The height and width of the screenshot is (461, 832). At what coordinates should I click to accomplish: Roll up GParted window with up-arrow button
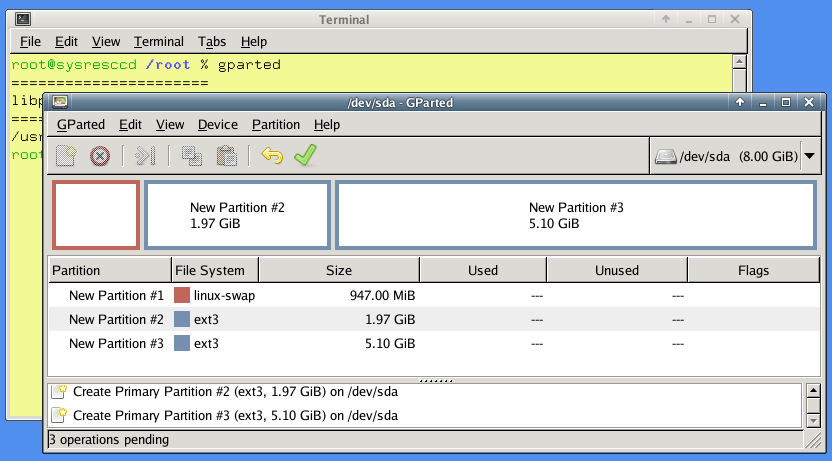pyautogui.click(x=740, y=102)
